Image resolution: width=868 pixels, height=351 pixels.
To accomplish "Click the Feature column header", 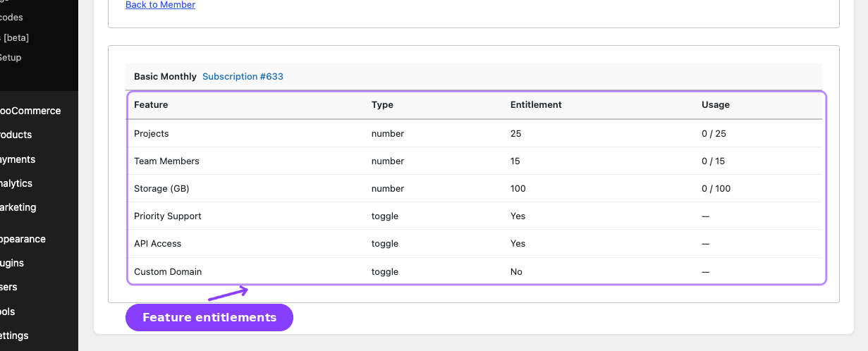I will (x=151, y=104).
